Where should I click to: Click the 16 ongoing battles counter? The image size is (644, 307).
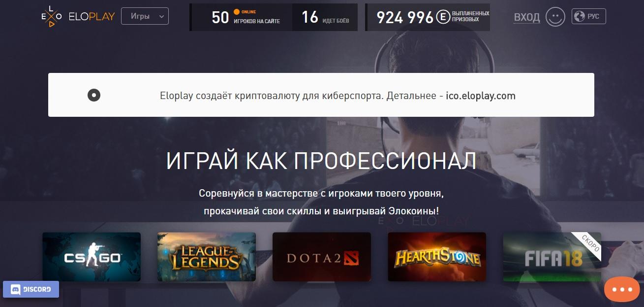pyautogui.click(x=325, y=17)
